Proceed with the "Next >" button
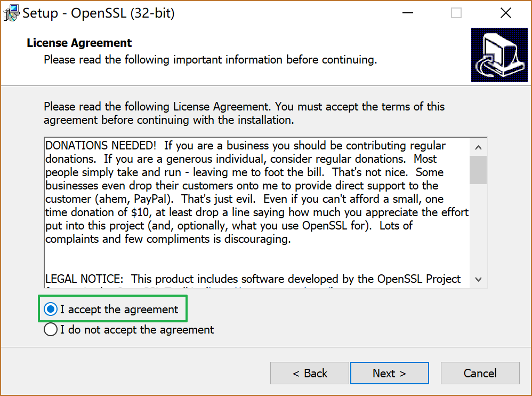This screenshot has height=396, width=532. 390,373
